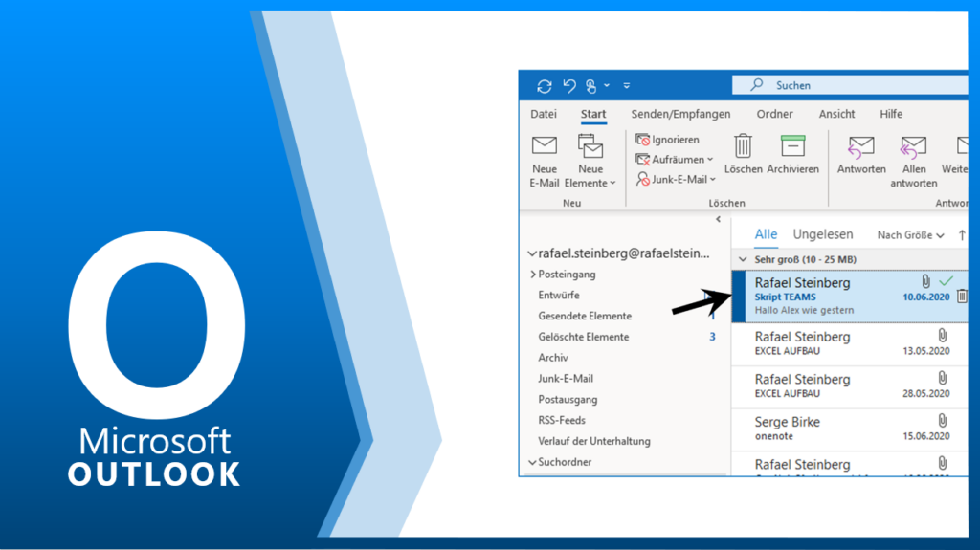Collapse the rafael.steinberg account tree
This screenshot has height=550, width=980.
click(x=532, y=253)
